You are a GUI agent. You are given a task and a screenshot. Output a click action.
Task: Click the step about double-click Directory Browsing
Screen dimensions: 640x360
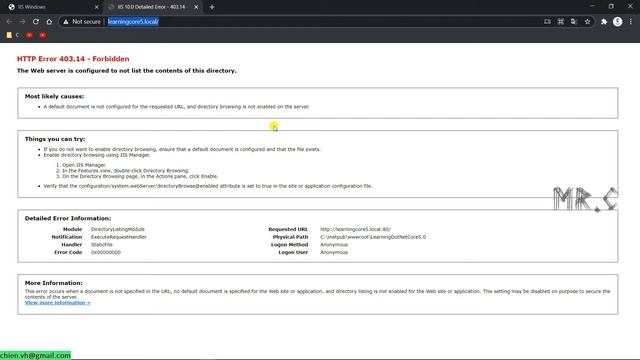click(126, 171)
